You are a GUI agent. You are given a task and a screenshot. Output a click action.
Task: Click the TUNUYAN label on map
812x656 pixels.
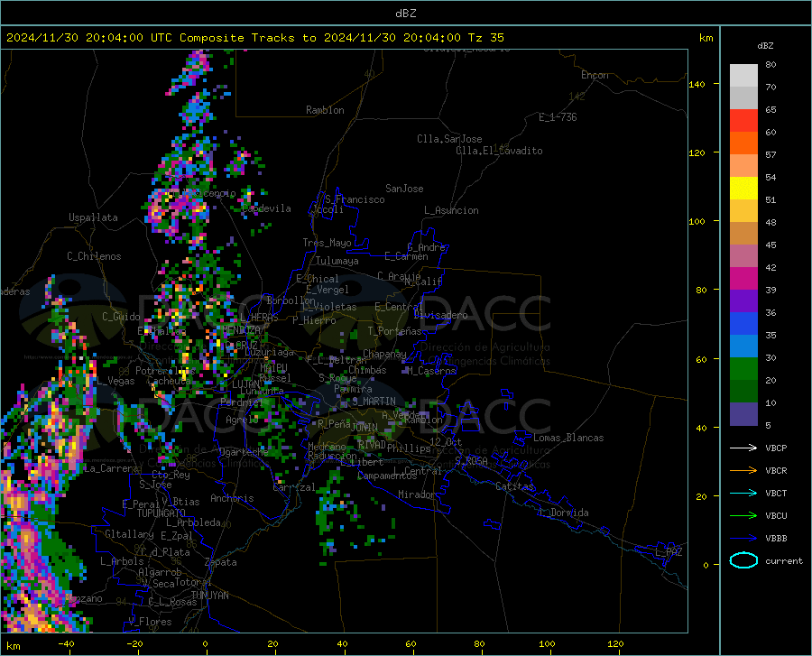209,596
